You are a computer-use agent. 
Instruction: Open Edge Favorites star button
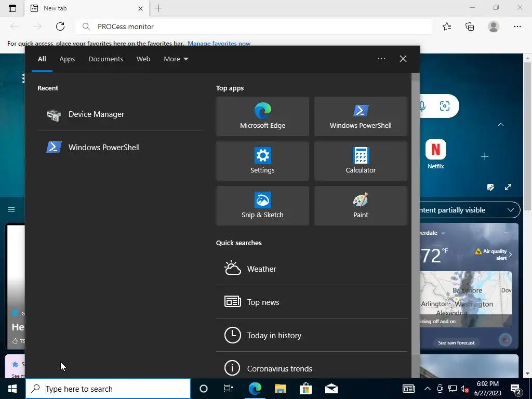[447, 26]
